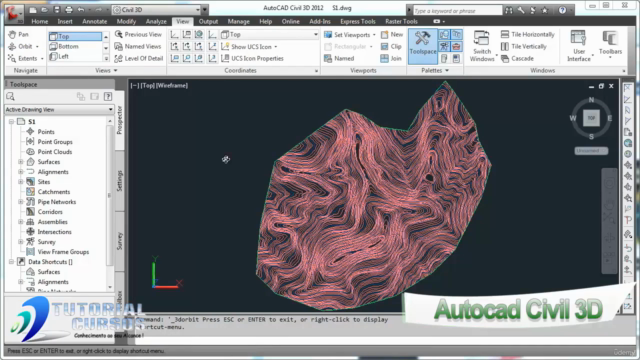
Task: Activate the Orbit tool
Action: [23, 47]
